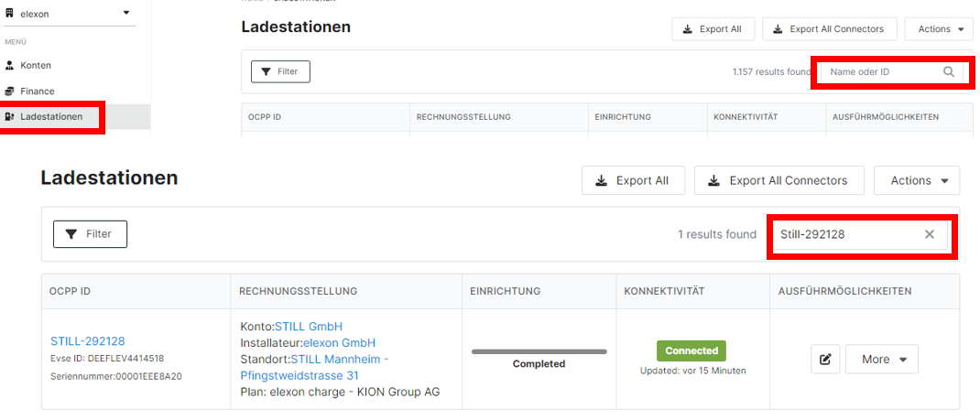Click the upper Filter button

click(280, 71)
